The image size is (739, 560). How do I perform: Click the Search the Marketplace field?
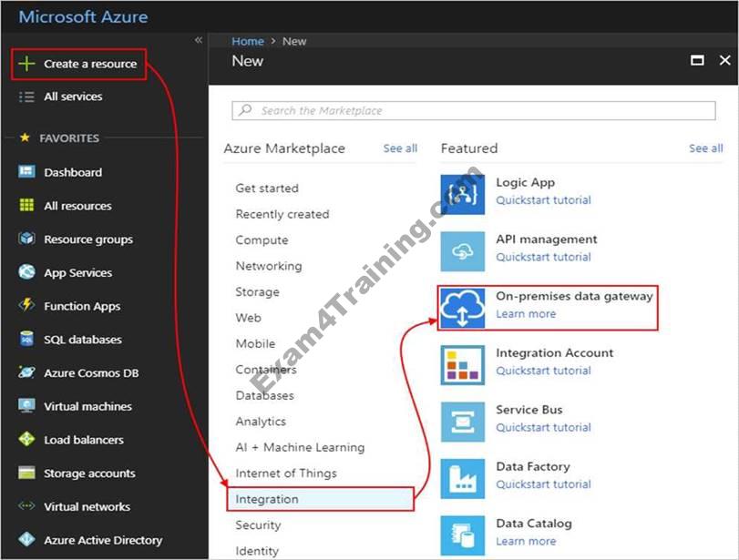[x=474, y=111]
